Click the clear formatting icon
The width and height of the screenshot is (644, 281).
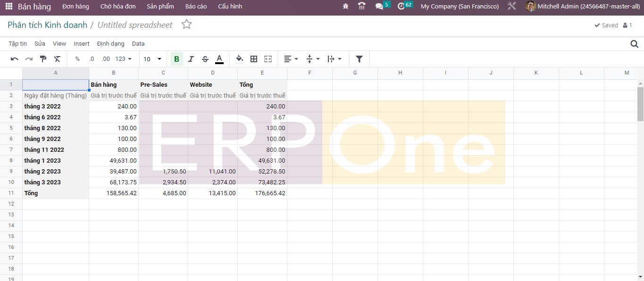pyautogui.click(x=57, y=59)
